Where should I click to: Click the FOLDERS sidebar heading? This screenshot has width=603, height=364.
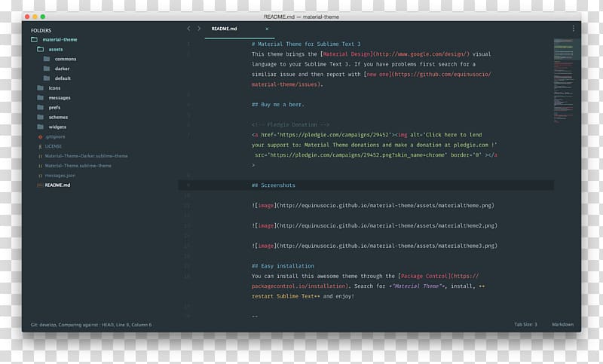click(x=41, y=30)
